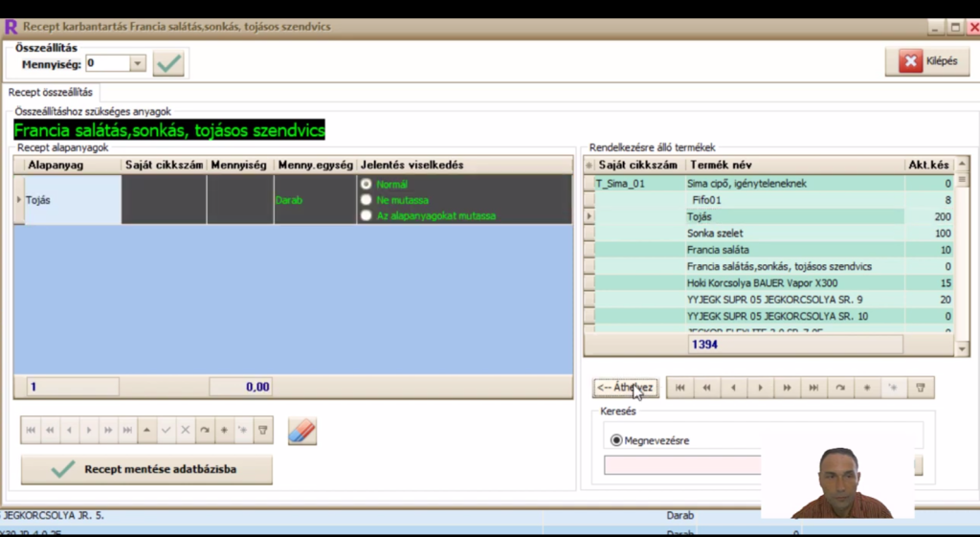Jump to first record in product navigator
This screenshot has width=980, height=537.
pyautogui.click(x=679, y=388)
